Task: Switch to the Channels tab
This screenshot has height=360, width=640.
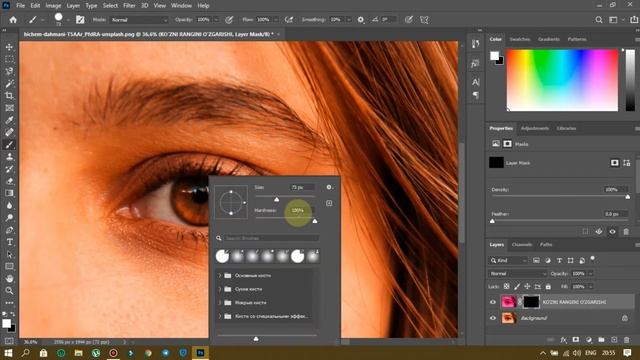Action: [522, 244]
